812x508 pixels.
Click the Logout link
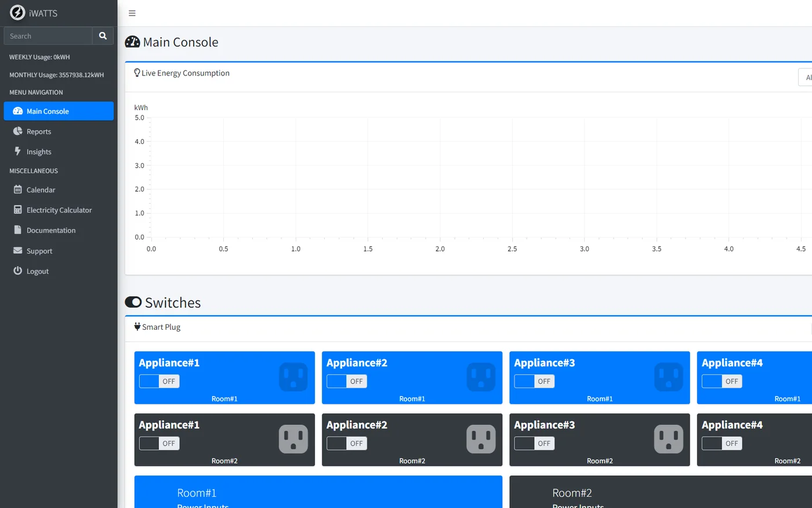click(x=59, y=271)
